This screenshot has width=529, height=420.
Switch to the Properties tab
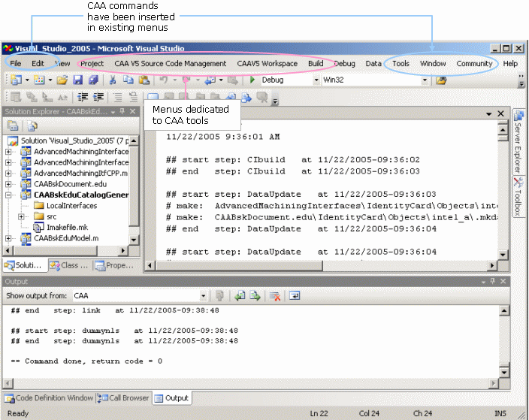[114, 265]
